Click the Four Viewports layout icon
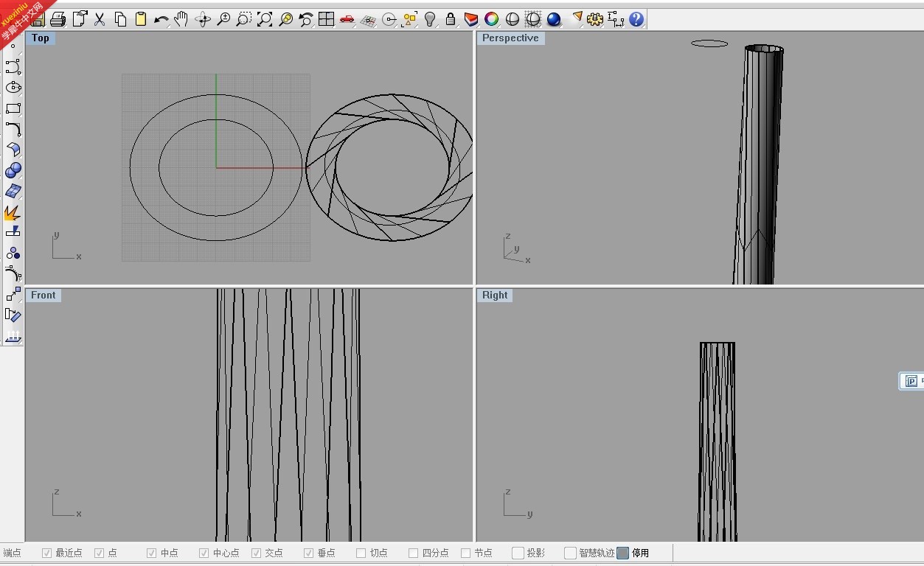This screenshot has height=566, width=924. point(327,20)
